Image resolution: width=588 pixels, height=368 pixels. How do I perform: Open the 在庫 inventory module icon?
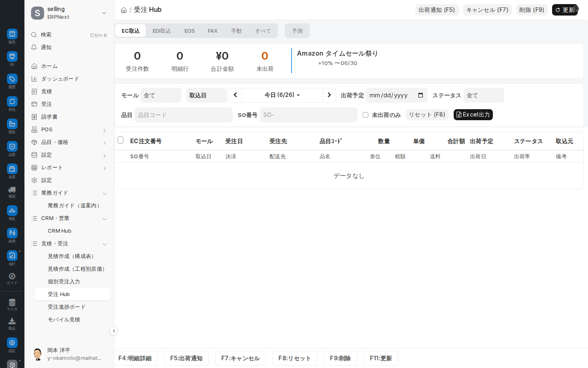click(12, 169)
